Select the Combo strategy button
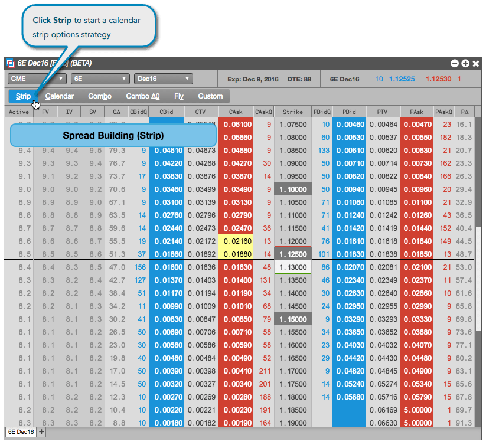 pyautogui.click(x=100, y=96)
